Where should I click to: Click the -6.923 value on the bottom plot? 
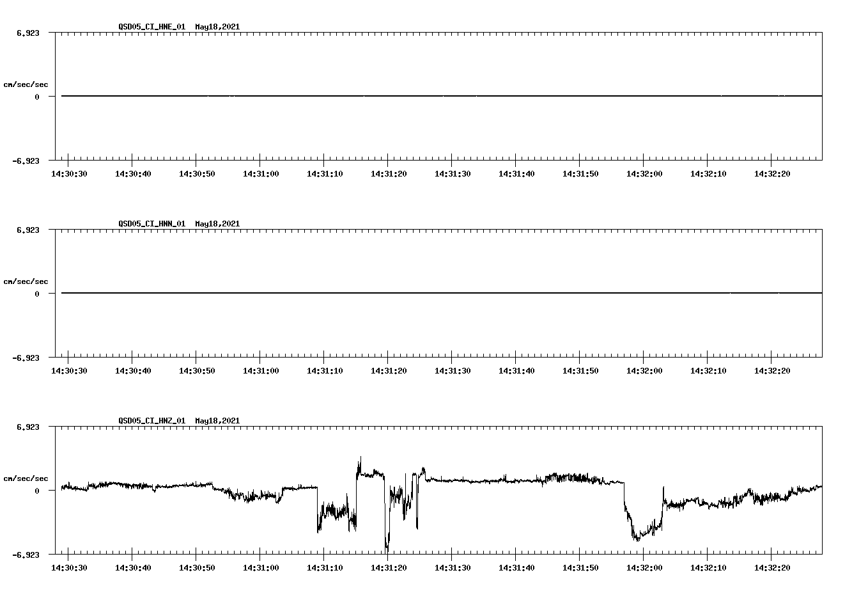click(x=26, y=554)
